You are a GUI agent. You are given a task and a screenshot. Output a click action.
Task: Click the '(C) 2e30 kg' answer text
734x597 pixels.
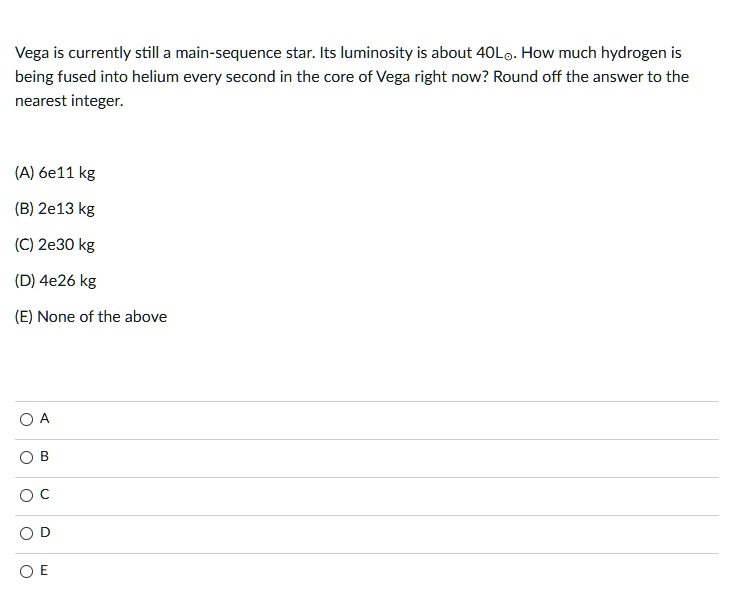click(55, 245)
